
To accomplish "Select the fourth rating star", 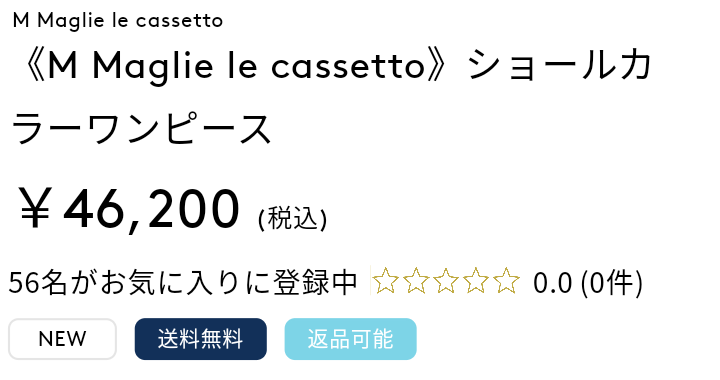I will click(x=476, y=280).
